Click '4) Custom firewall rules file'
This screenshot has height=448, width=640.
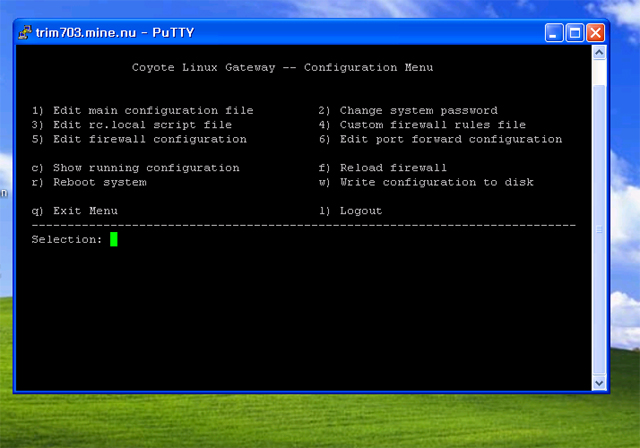tap(422, 125)
